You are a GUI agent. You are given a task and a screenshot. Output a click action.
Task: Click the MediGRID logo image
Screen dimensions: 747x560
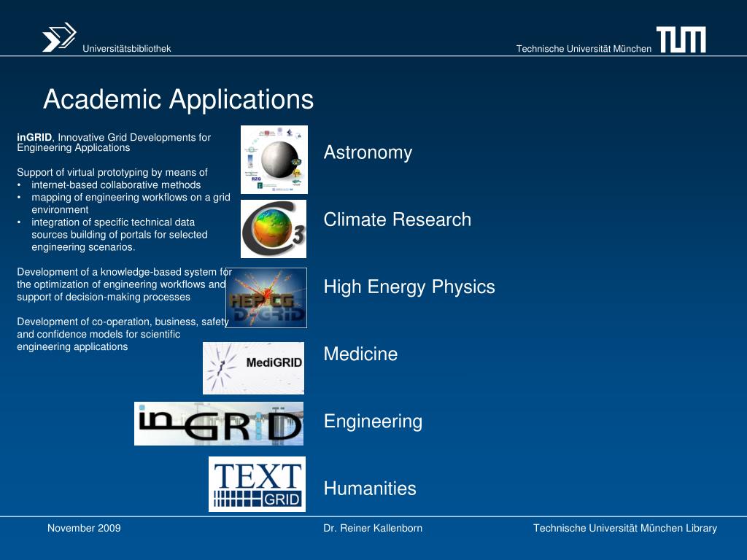pyautogui.click(x=253, y=368)
